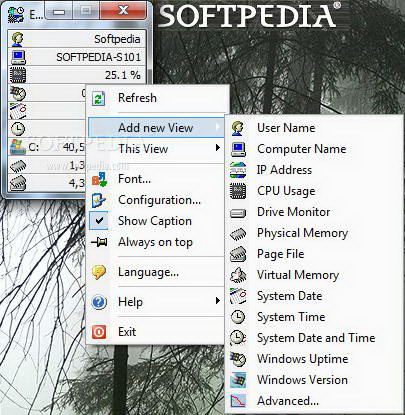This screenshot has height=415, width=405.
Task: Select the 25.1 % CPU value
Action: 123,75
